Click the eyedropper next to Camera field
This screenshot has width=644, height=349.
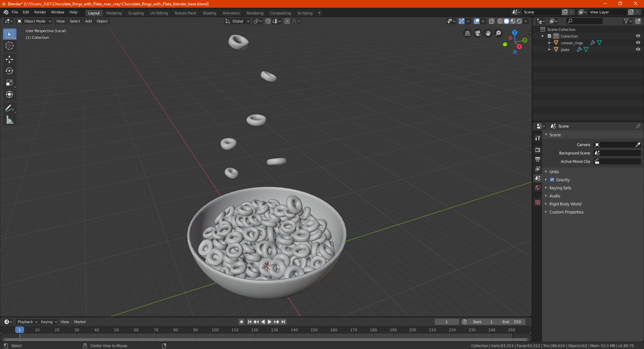coord(638,145)
